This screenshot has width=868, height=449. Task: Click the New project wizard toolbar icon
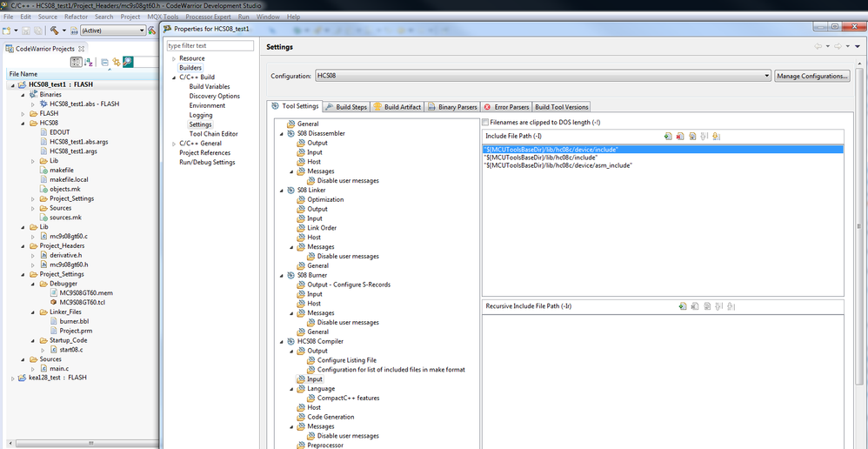7,30
